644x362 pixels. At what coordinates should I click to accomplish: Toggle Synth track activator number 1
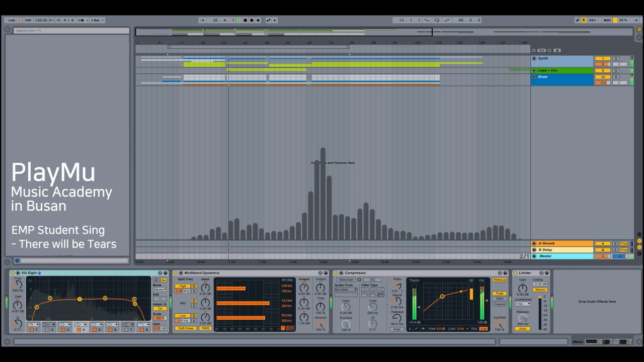603,58
